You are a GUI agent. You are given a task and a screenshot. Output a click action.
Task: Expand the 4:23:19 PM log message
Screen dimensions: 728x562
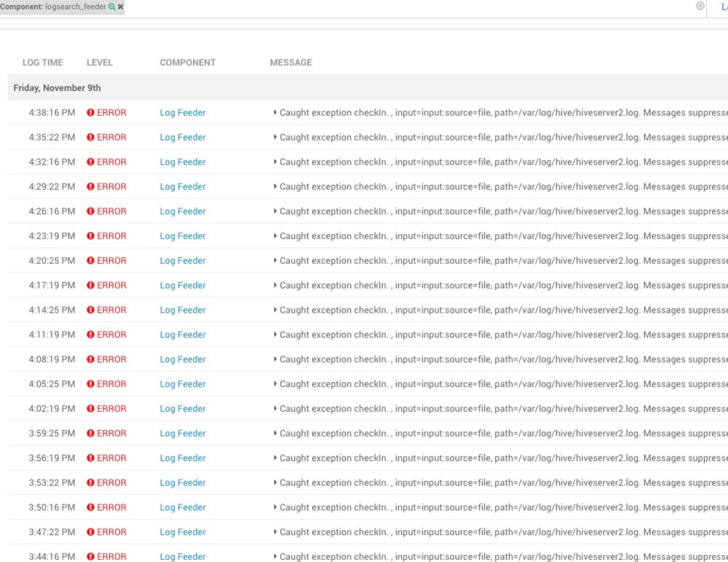(275, 235)
